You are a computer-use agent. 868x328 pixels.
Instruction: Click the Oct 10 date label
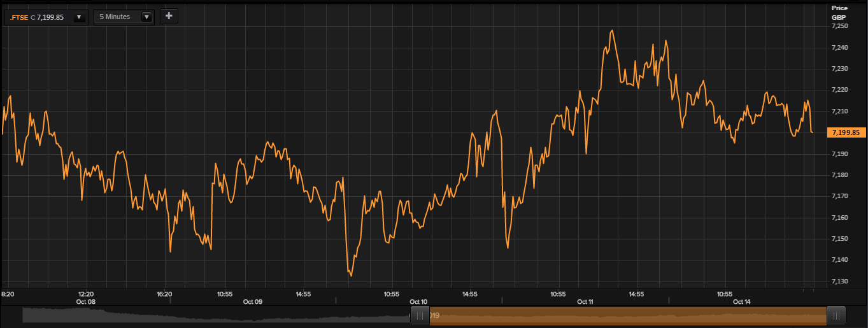[x=418, y=302]
